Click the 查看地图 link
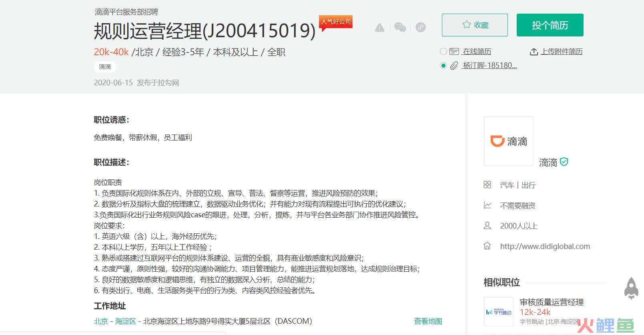 (x=428, y=321)
